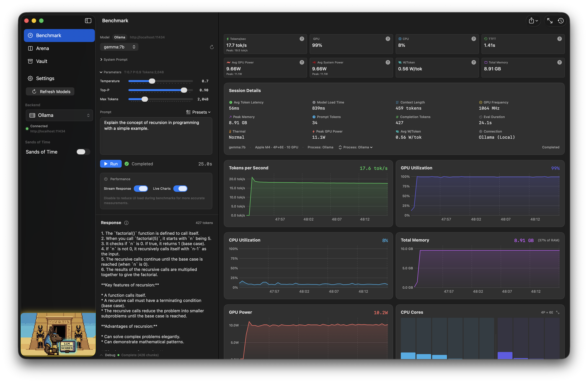Viewport: 588px width, 383px height.
Task: Open the history clock icon
Action: (x=561, y=21)
